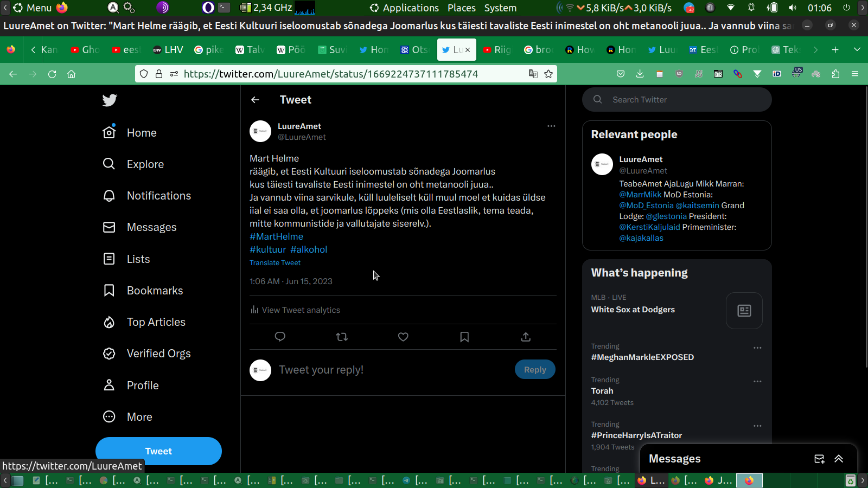Go to Firefox home page
Viewport: 868px width, 488px height.
pos(71,74)
